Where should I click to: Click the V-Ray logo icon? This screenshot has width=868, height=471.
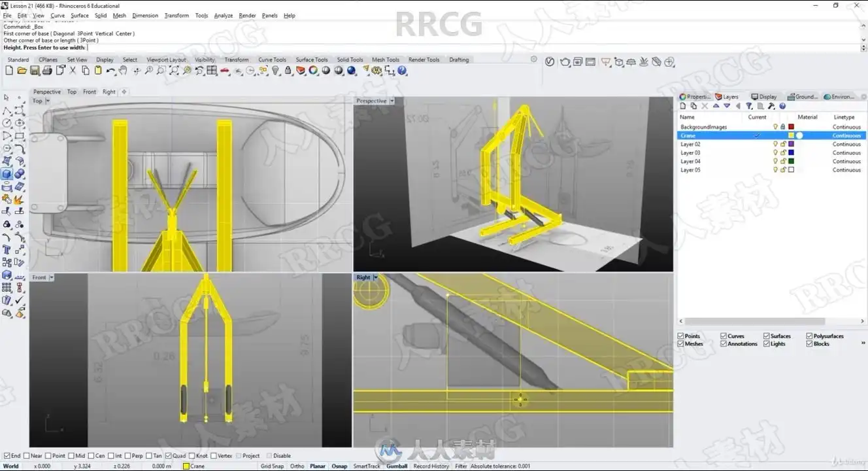click(550, 62)
